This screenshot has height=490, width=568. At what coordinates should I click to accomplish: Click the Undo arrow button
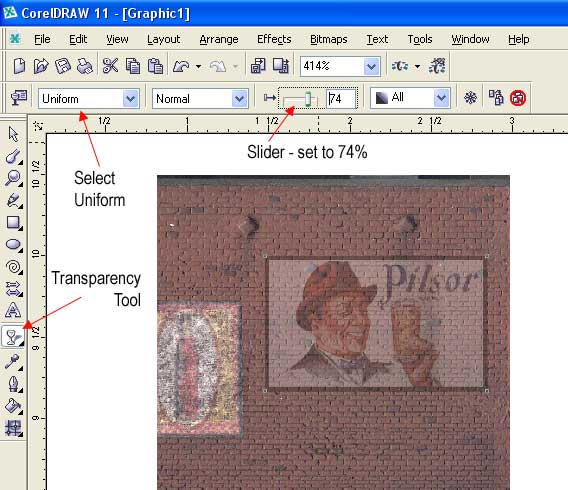[181, 66]
